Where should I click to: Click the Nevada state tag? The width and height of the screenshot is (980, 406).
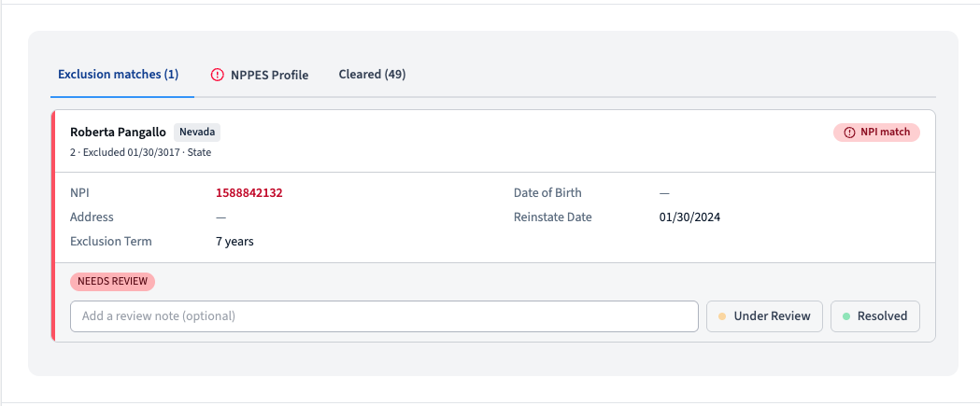tap(197, 133)
